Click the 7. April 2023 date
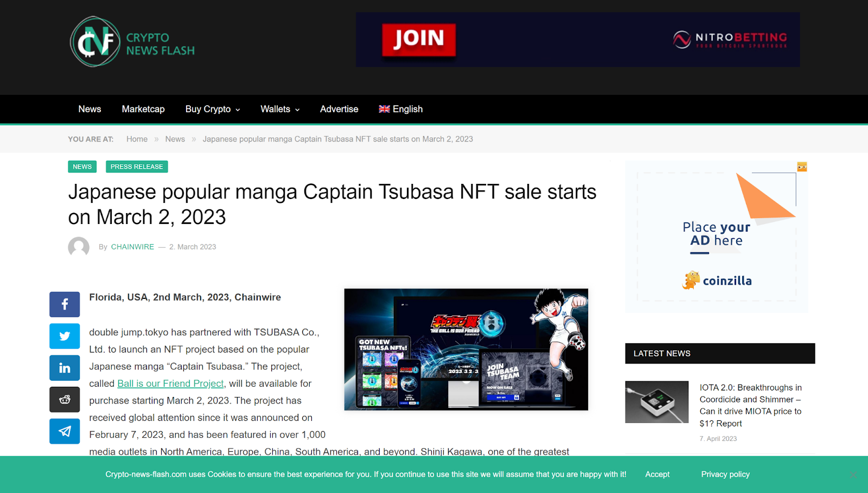Image resolution: width=868 pixels, height=493 pixels. click(718, 439)
